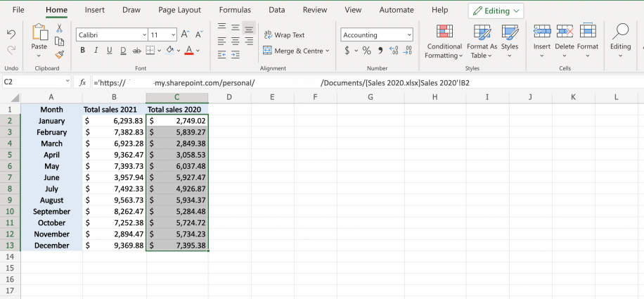Toggle Wrap Text
This screenshot has height=299, width=644.
coord(284,35)
